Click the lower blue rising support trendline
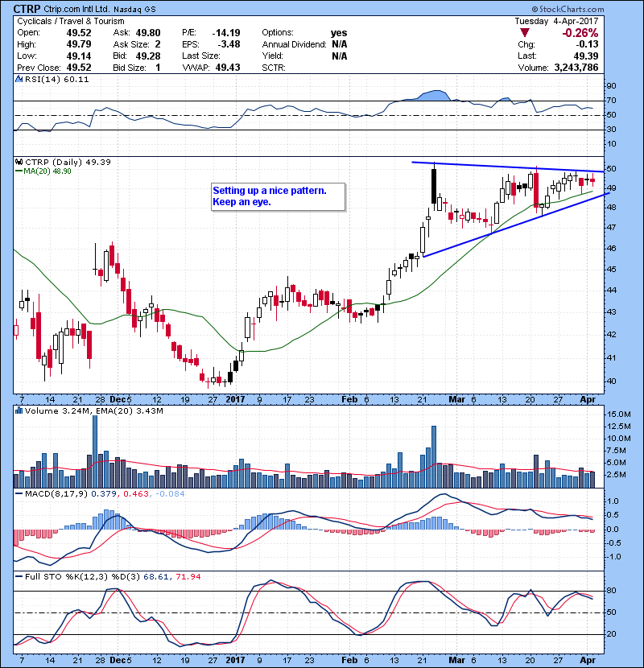644x668 pixels. [516, 225]
